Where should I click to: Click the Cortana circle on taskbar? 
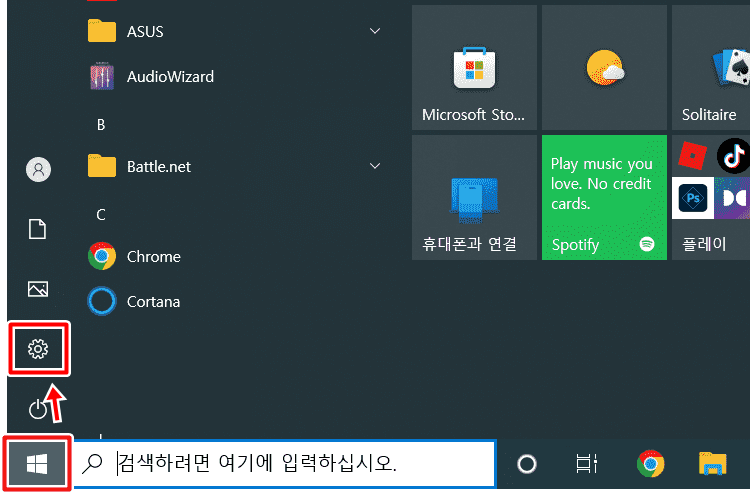[x=527, y=464]
